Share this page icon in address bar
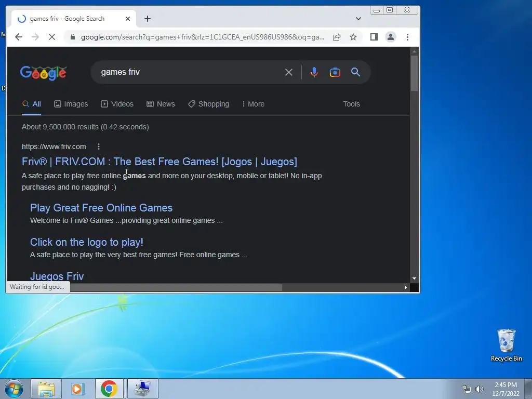Screen dimensions: 532x399 [337, 37]
